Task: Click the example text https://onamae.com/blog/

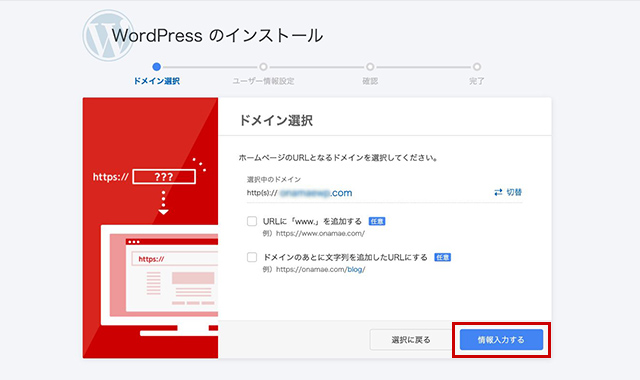Action: coord(320,269)
